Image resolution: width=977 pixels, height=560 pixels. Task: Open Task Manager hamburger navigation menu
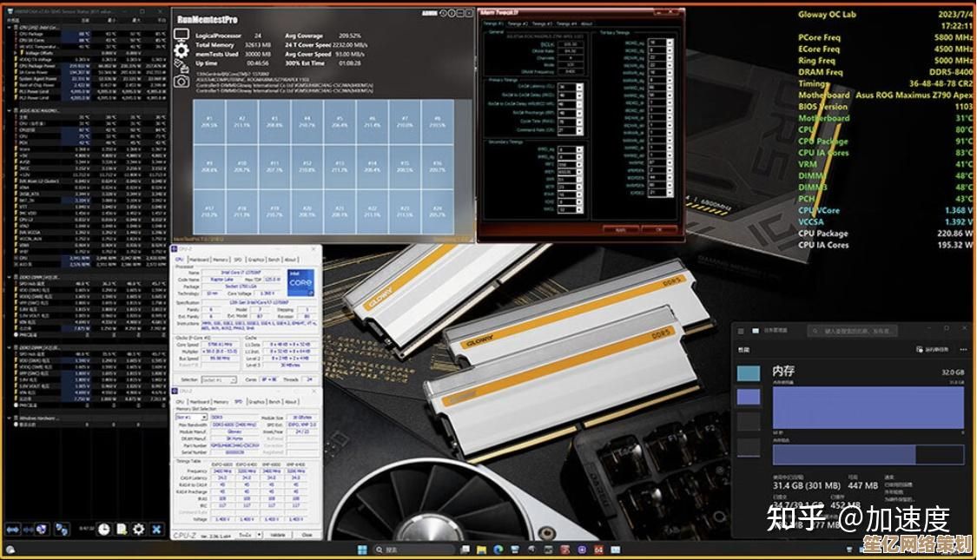tap(741, 331)
